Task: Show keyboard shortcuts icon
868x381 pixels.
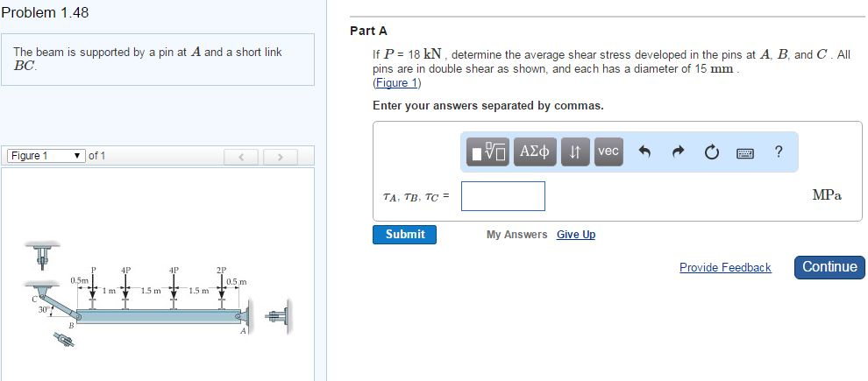Action: (x=744, y=152)
